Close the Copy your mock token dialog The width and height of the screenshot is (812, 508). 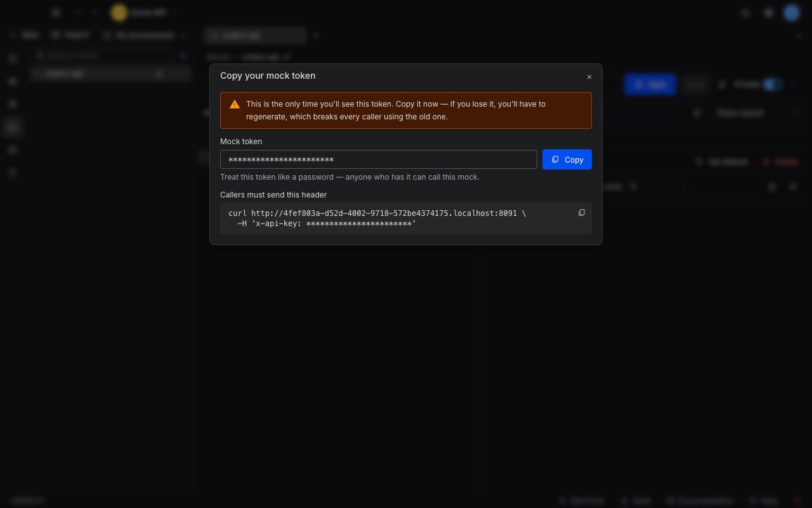click(x=589, y=77)
